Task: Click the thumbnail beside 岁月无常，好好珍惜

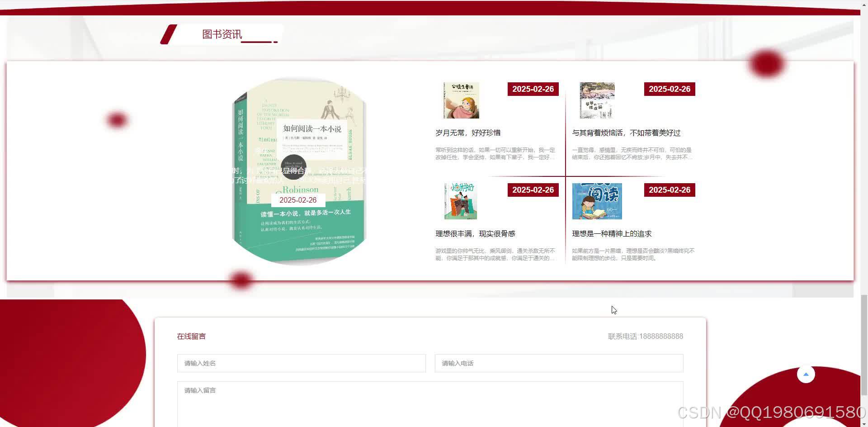Action: click(x=460, y=100)
